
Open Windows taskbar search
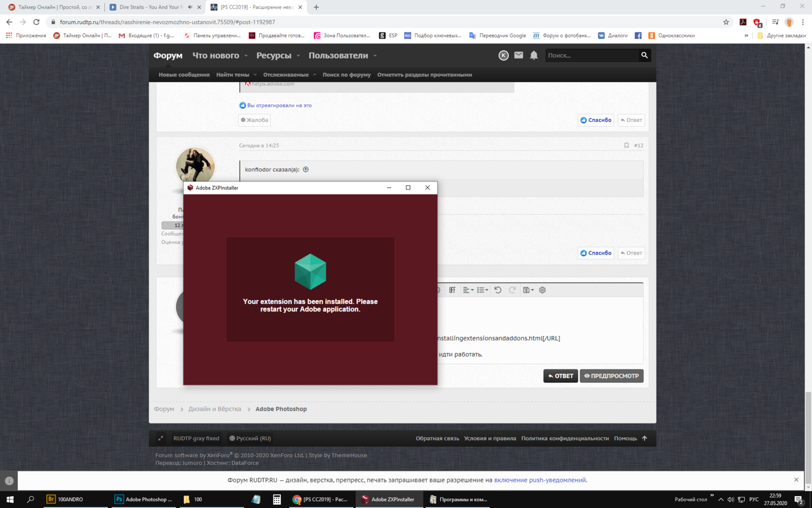click(x=30, y=499)
